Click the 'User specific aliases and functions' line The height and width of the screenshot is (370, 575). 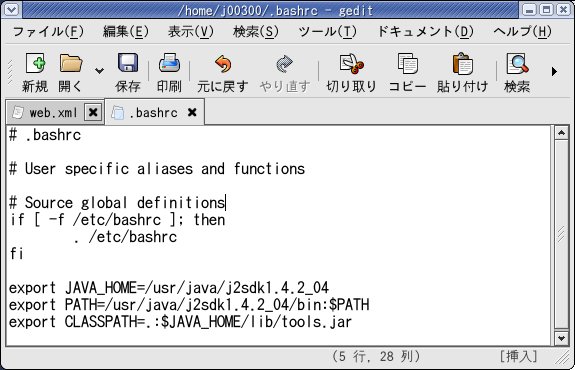[x=157, y=169]
